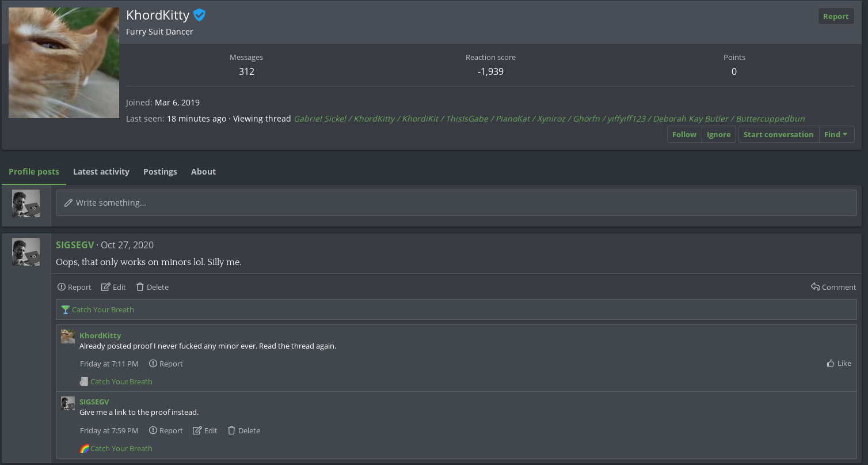Click your avatar beside the write box

(x=26, y=203)
